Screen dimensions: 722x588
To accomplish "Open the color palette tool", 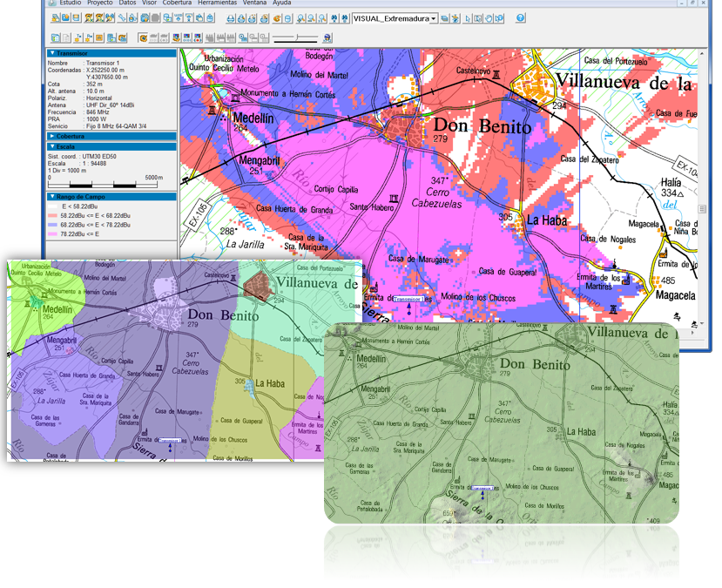I will (277, 18).
